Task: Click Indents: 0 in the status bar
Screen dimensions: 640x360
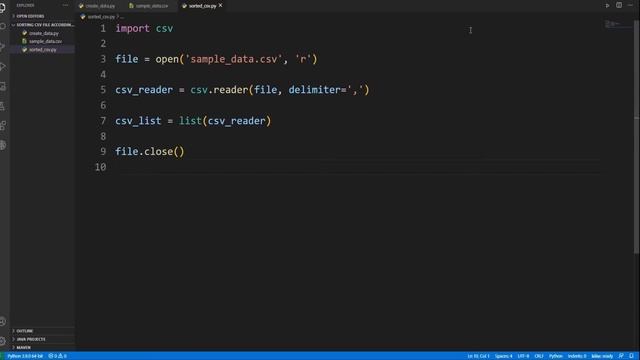Action: [x=577, y=356]
